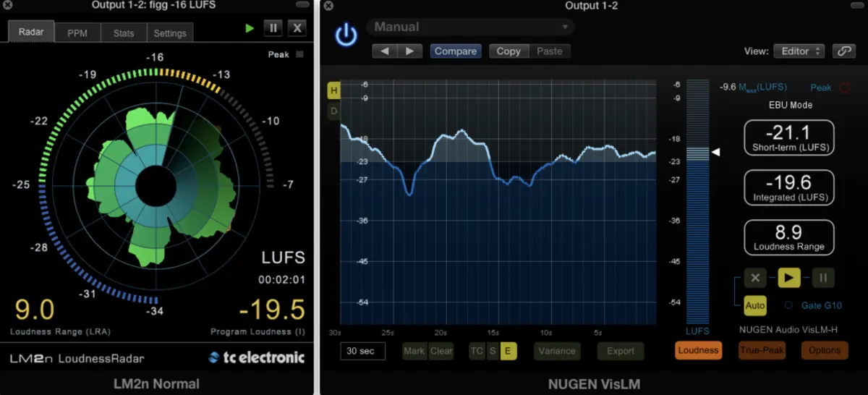Click the sidechain link icon
This screenshot has width=868, height=395.
pyautogui.click(x=843, y=51)
